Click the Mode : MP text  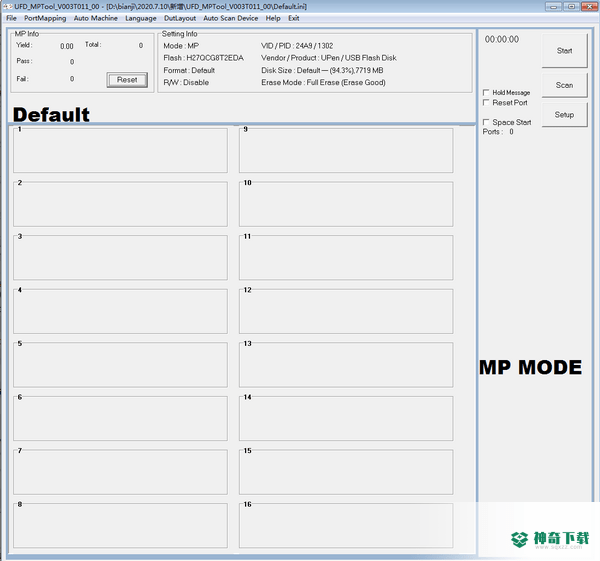click(181, 46)
